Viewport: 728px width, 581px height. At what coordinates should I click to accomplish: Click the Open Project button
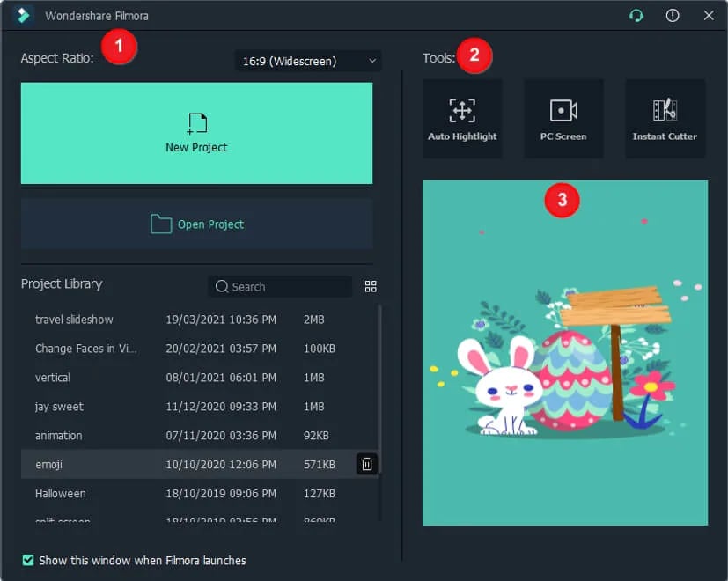tap(196, 224)
